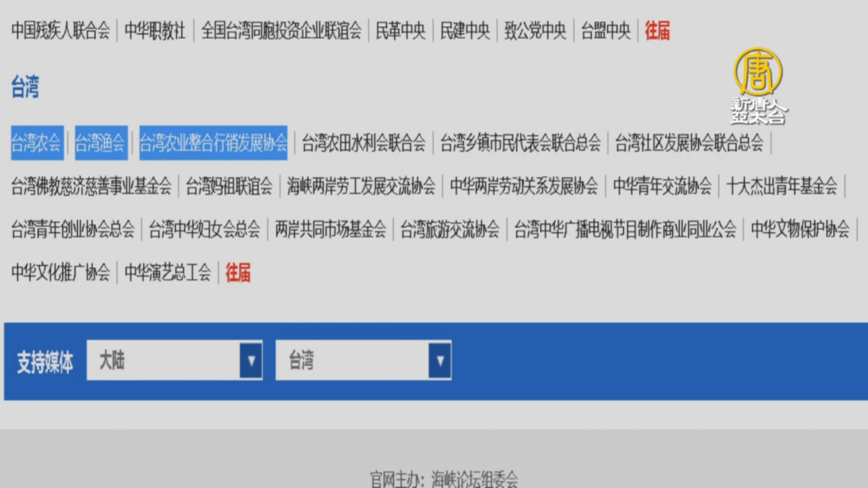Open the 大陆 media dropdown arrow
The width and height of the screenshot is (868, 488).
click(251, 361)
